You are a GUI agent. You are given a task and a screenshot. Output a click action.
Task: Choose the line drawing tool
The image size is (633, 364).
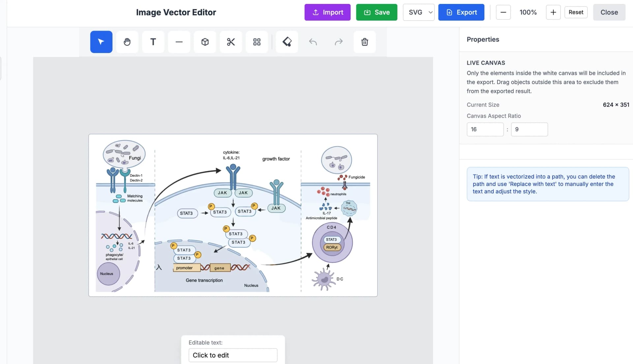click(x=179, y=42)
